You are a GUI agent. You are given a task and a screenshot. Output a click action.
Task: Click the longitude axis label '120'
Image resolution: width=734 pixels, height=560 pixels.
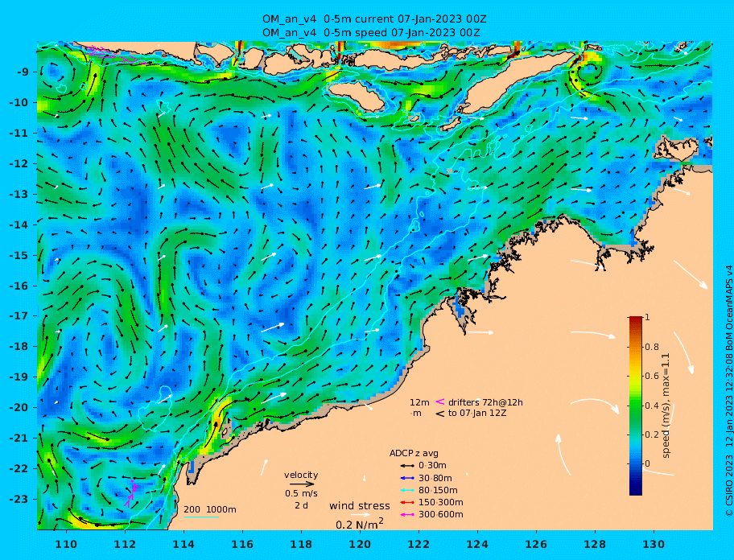[x=360, y=544]
